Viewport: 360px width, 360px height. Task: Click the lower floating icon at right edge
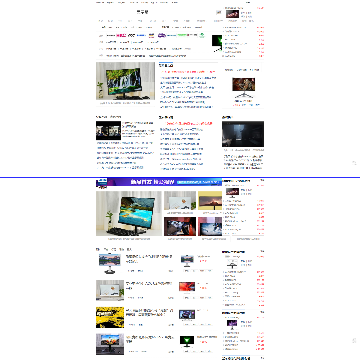click(x=354, y=340)
